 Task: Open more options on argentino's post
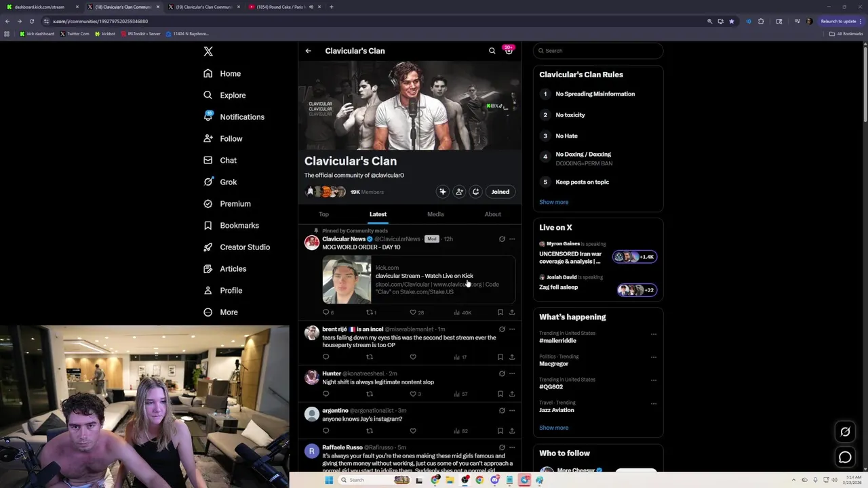[512, 411]
